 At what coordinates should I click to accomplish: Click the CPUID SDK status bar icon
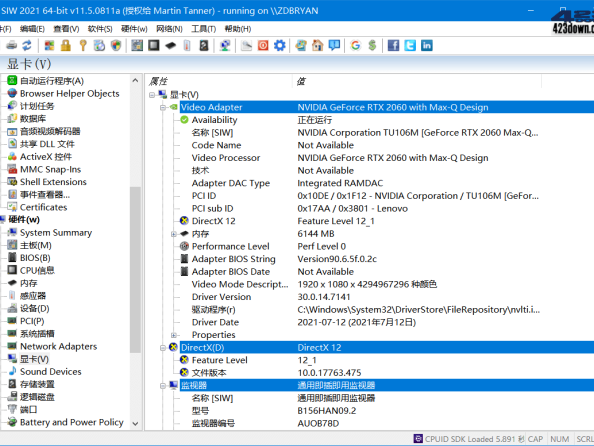pos(418,439)
